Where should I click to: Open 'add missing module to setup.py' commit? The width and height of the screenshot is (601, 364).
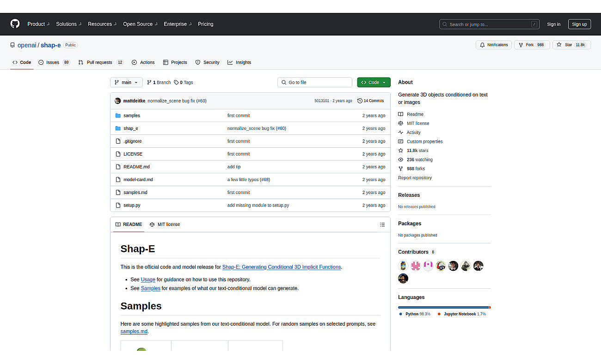tap(258, 205)
